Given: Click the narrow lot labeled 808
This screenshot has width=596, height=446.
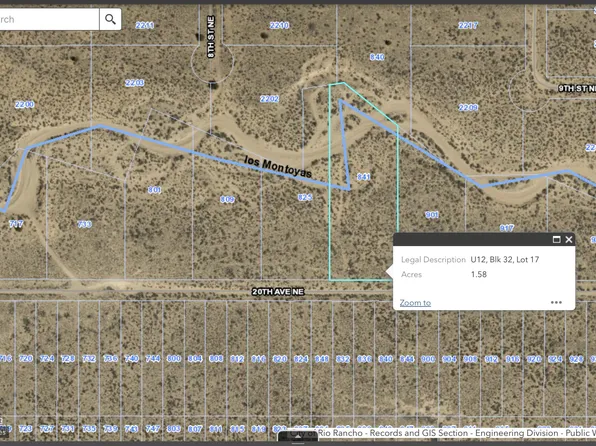Looking at the screenshot, I should click(x=216, y=359).
